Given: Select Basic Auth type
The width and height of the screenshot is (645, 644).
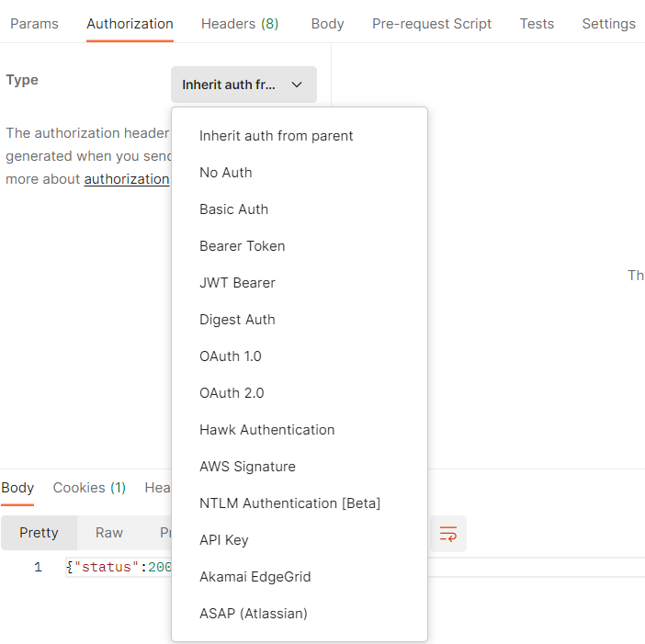Looking at the screenshot, I should [234, 209].
